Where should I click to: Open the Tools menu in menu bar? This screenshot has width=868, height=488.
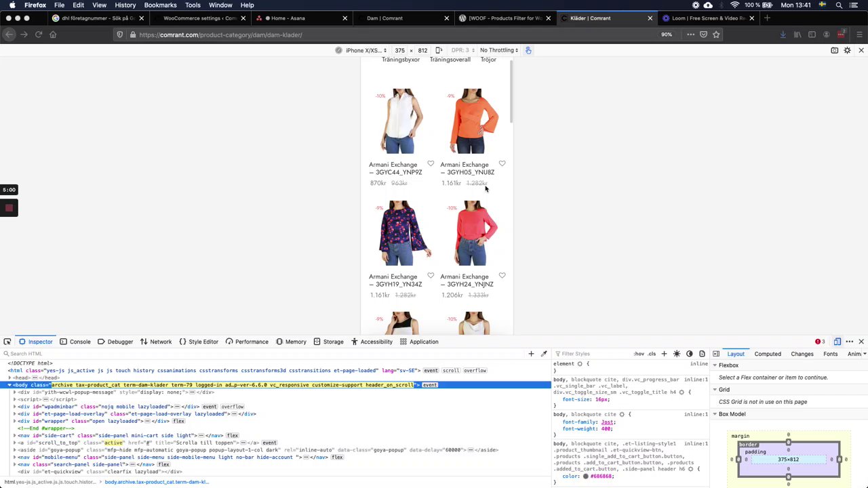pyautogui.click(x=193, y=5)
